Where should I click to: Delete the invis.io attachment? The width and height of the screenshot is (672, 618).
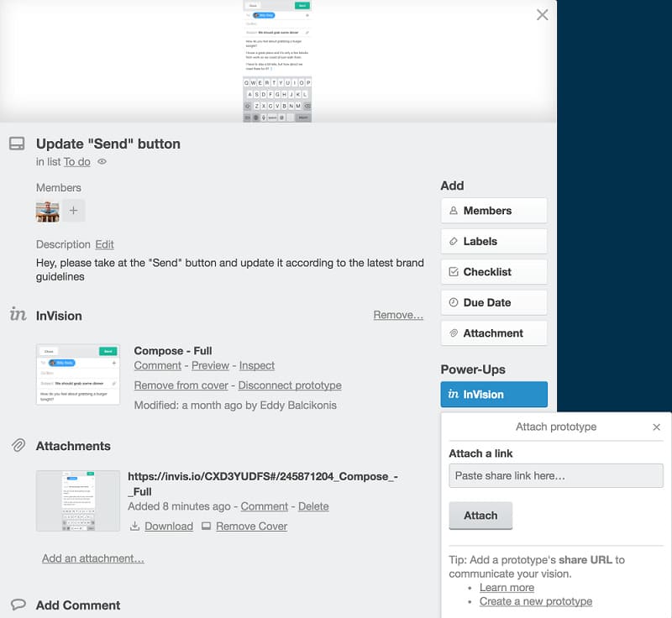(313, 506)
